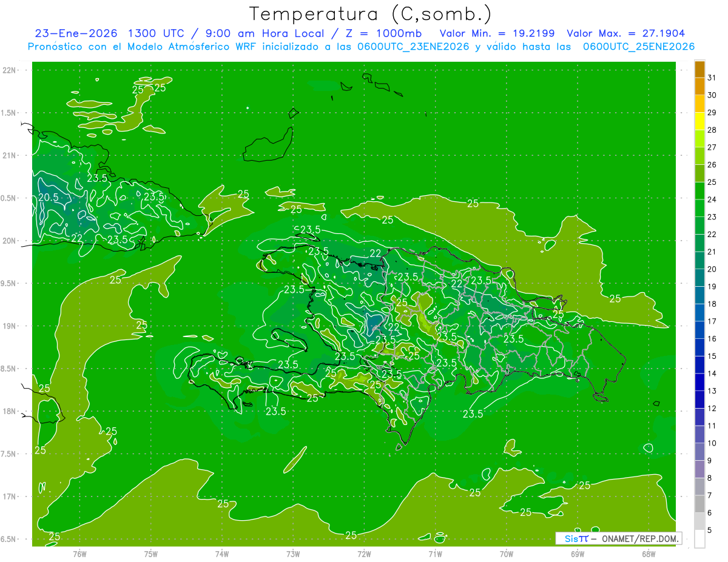Click the '17N' latitude axis label
Screen dimensions: 728x562
[10, 497]
